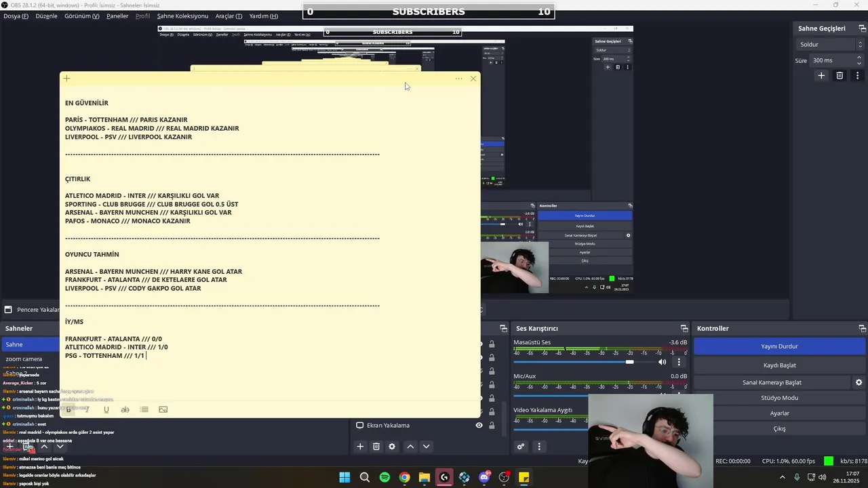The image size is (868, 488).
Task: Open Spotify from taskbar
Action: point(384,477)
